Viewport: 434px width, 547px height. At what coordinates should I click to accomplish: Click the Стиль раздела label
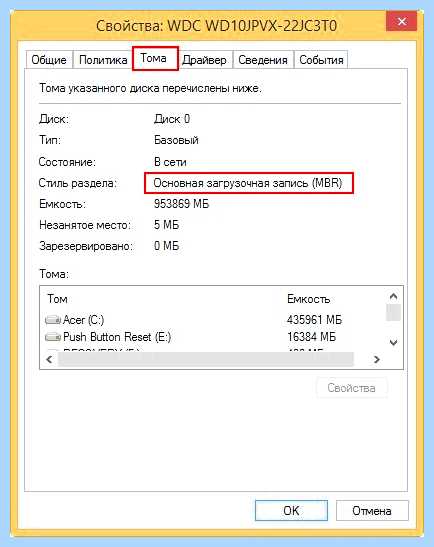click(78, 183)
